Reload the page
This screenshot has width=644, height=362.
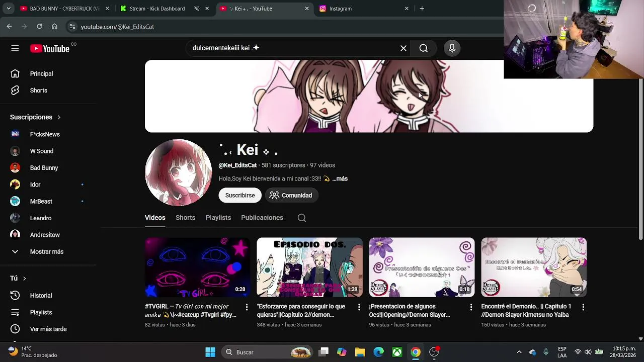(39, 27)
